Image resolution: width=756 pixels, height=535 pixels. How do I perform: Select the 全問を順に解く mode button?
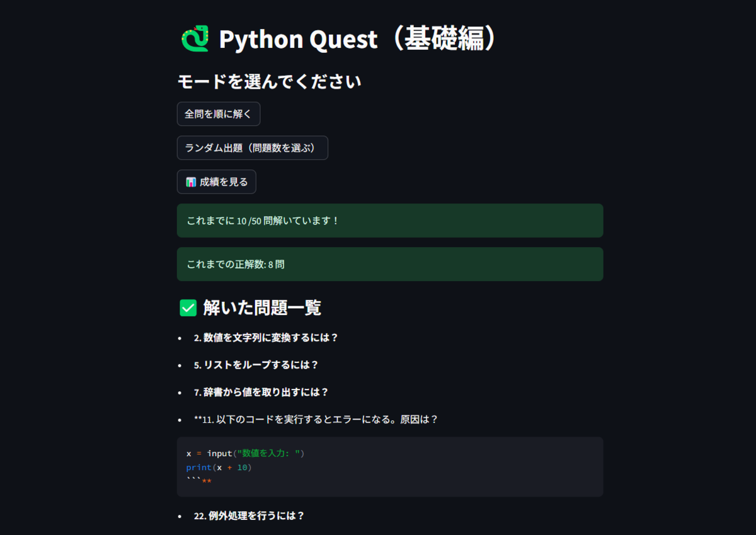pyautogui.click(x=218, y=113)
